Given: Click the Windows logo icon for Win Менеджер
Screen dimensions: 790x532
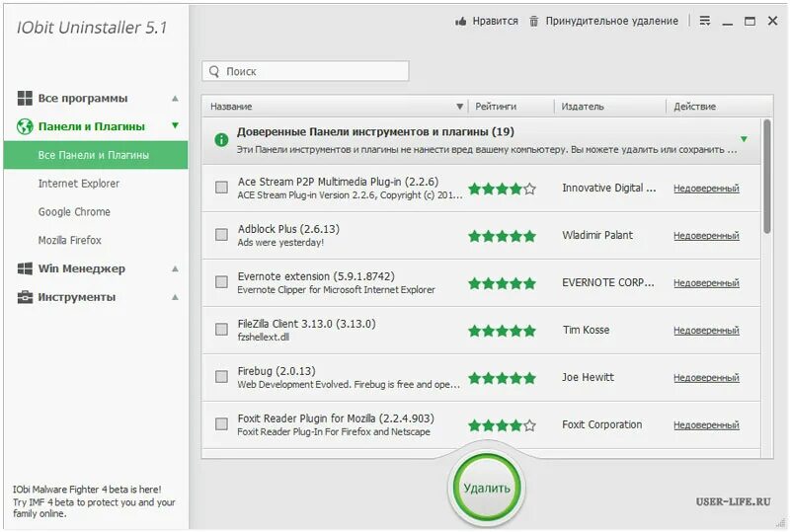Looking at the screenshot, I should pyautogui.click(x=25, y=268).
